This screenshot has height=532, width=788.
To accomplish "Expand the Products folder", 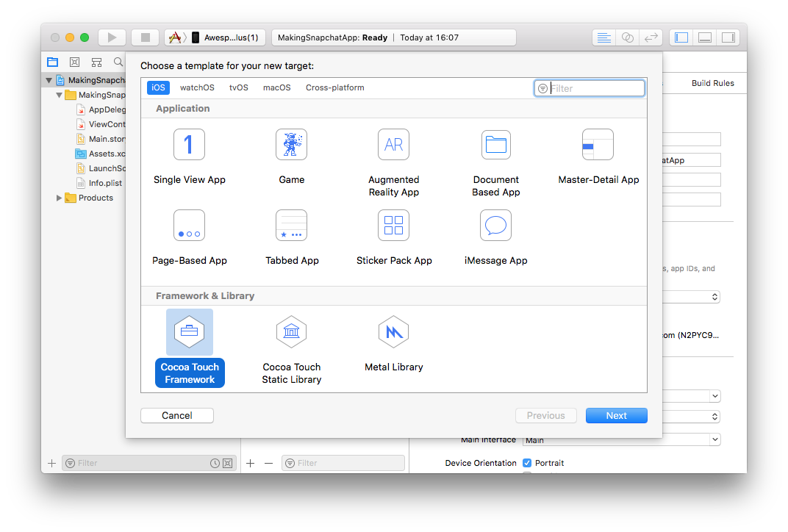I will pyautogui.click(x=60, y=198).
